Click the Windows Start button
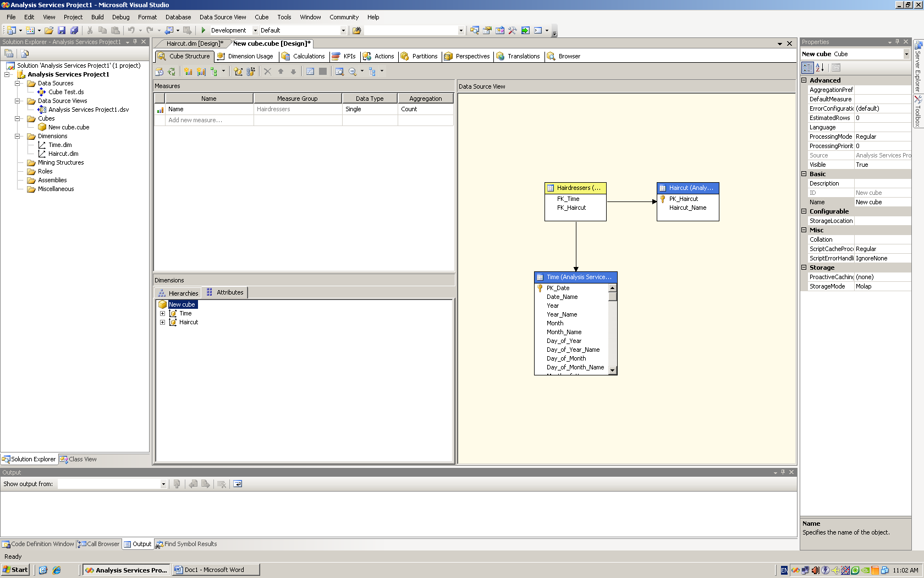 point(15,570)
